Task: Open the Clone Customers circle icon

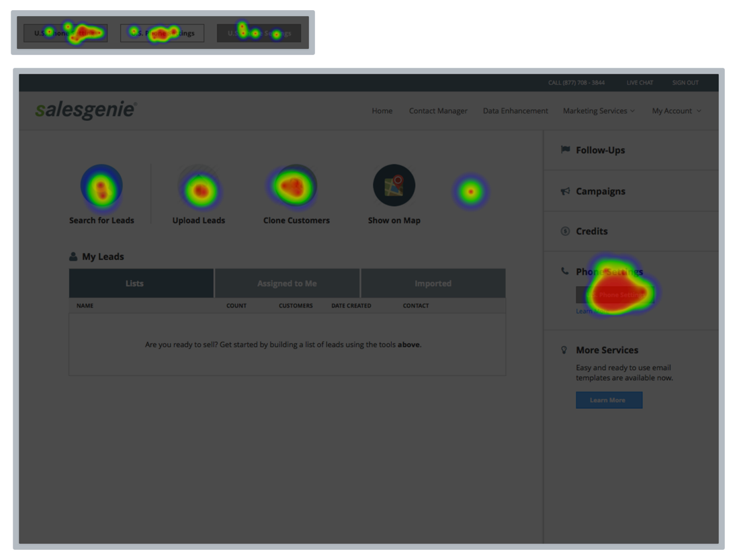Action: (x=296, y=185)
